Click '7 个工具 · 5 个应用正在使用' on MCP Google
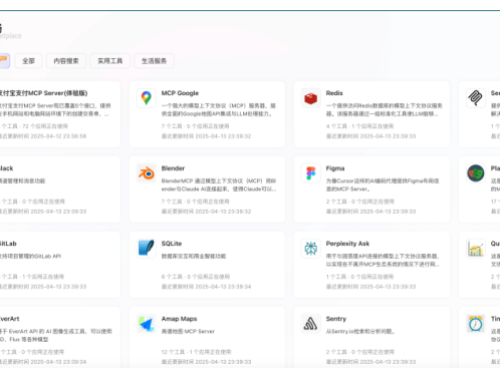Image resolution: width=500 pixels, height=375 pixels. [195, 126]
